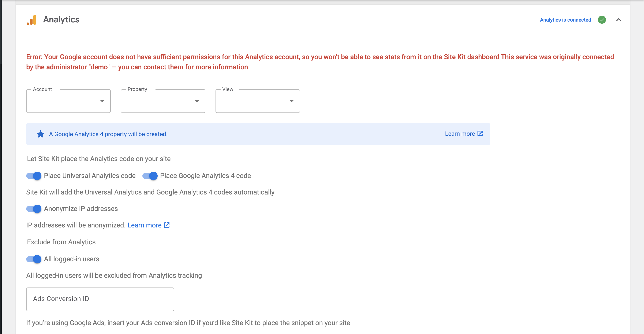The height and width of the screenshot is (334, 644).
Task: Collapse the Analytics settings panel chevron
Action: click(618, 20)
